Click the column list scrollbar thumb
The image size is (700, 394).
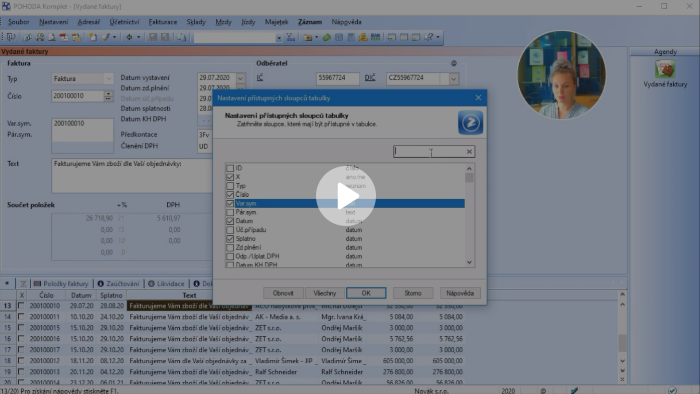point(469,178)
